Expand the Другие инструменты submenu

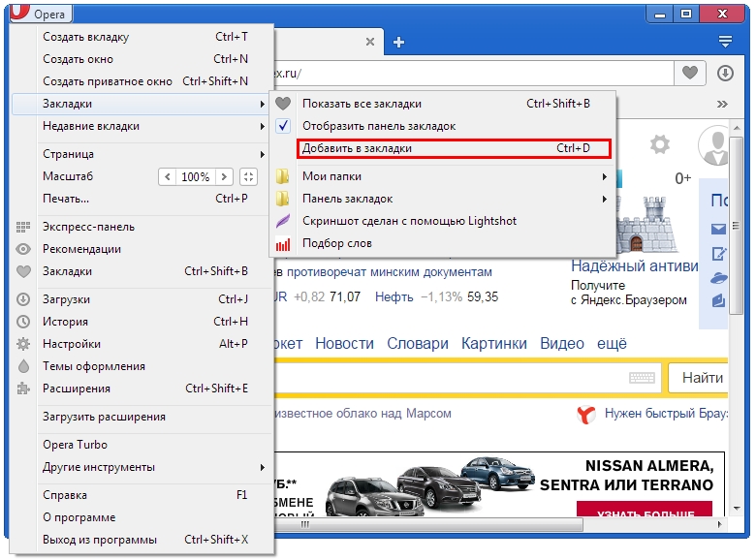[262, 467]
